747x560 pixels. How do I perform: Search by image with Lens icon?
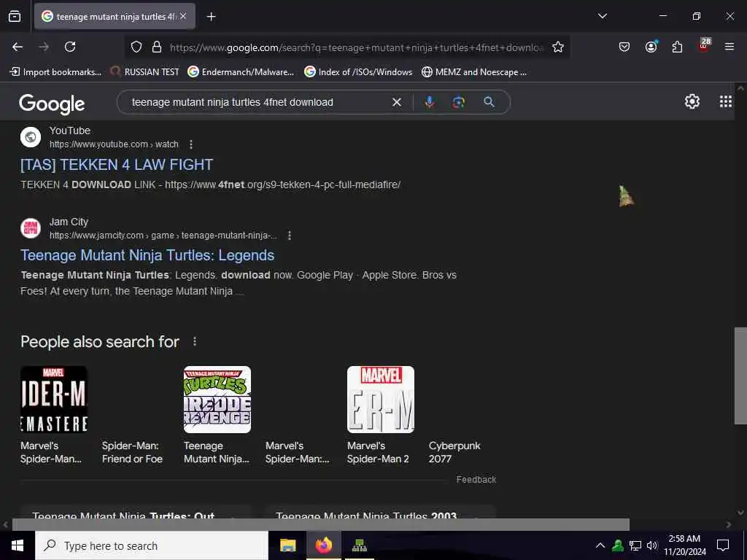458,102
